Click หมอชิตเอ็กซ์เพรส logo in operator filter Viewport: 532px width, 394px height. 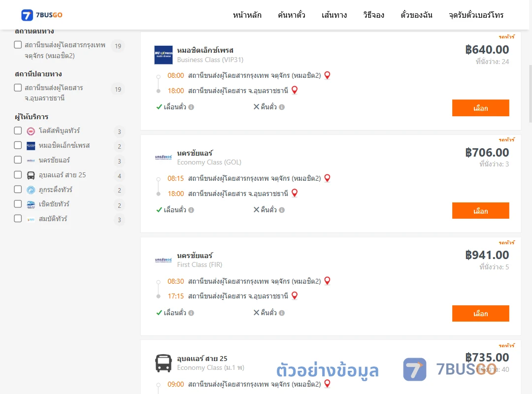(31, 146)
